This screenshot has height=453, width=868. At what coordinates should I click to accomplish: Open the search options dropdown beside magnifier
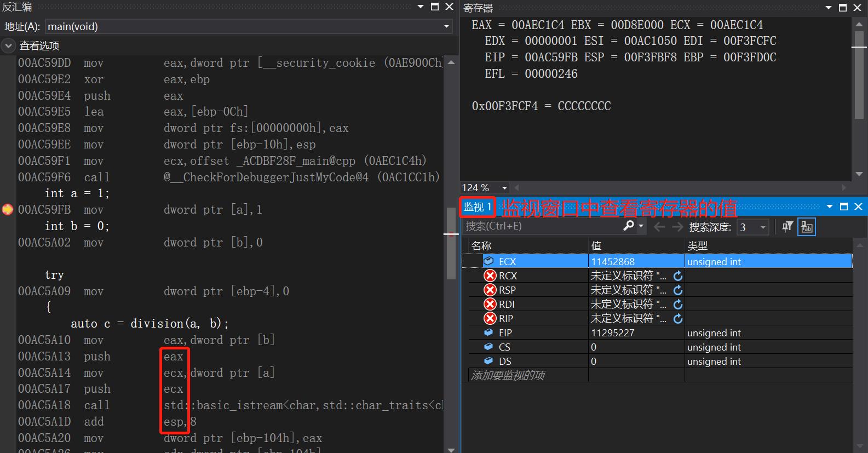pyautogui.click(x=641, y=226)
